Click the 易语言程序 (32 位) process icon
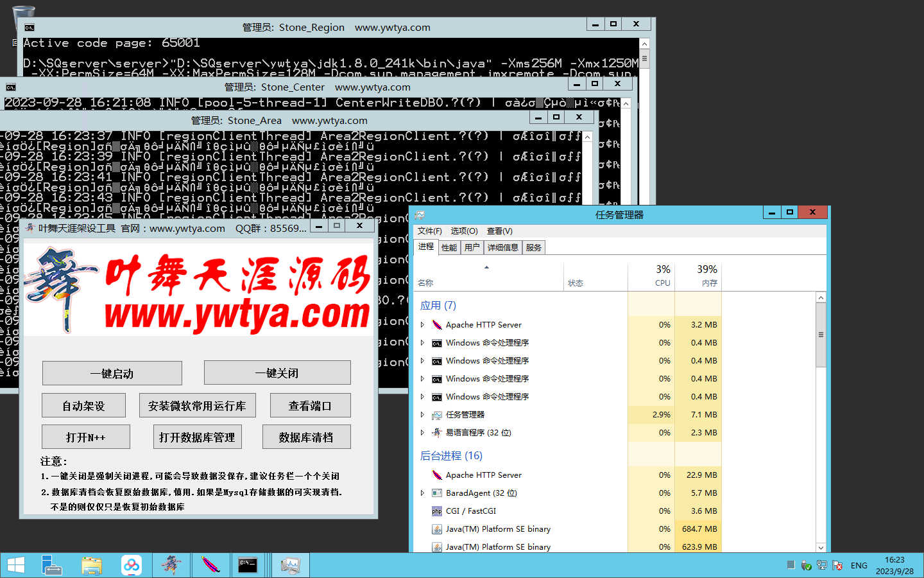The height and width of the screenshot is (578, 924). point(437,433)
